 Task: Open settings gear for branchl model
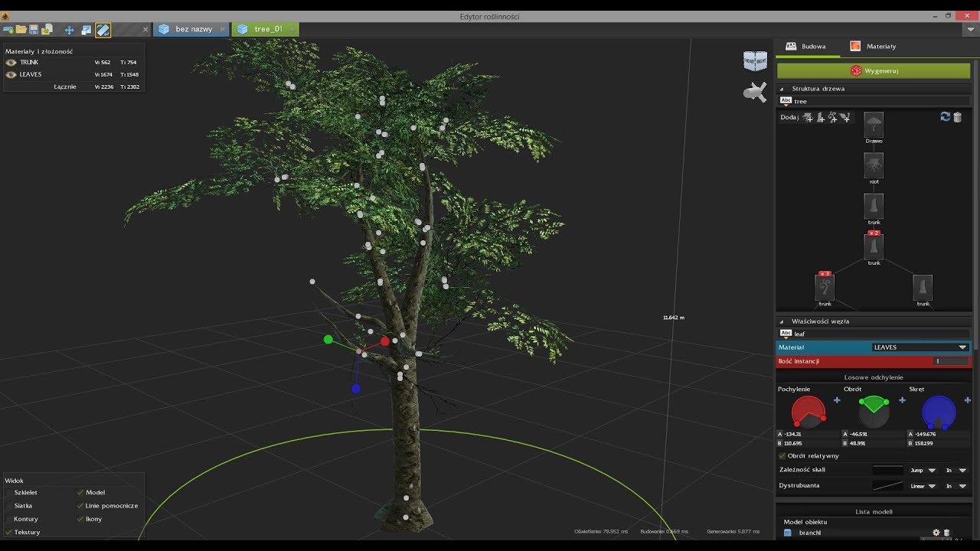coord(936,533)
